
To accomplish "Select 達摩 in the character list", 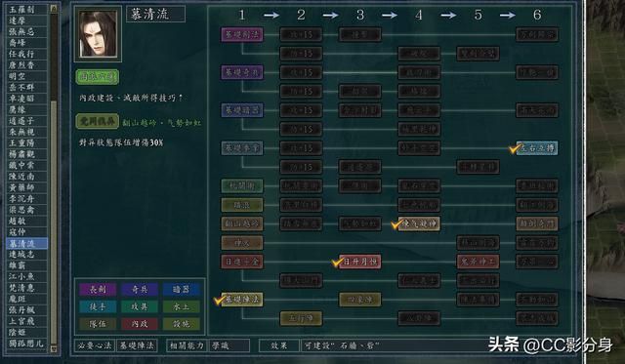I will tap(26, 20).
